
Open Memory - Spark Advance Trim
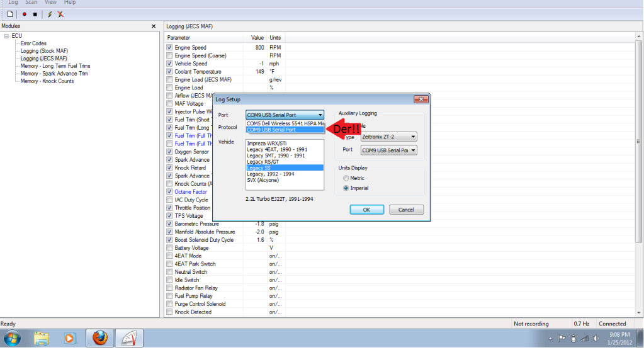(x=54, y=74)
